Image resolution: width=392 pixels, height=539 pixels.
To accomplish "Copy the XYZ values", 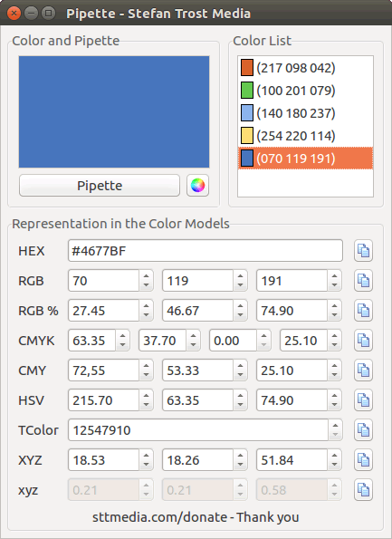I will click(364, 460).
